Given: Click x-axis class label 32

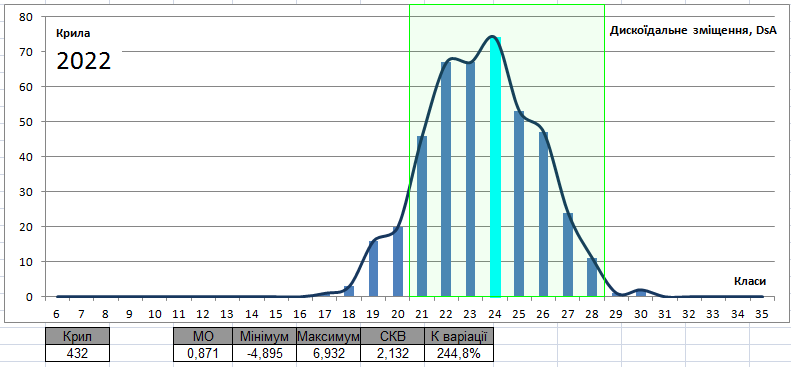Looking at the screenshot, I should pyautogui.click(x=689, y=314).
